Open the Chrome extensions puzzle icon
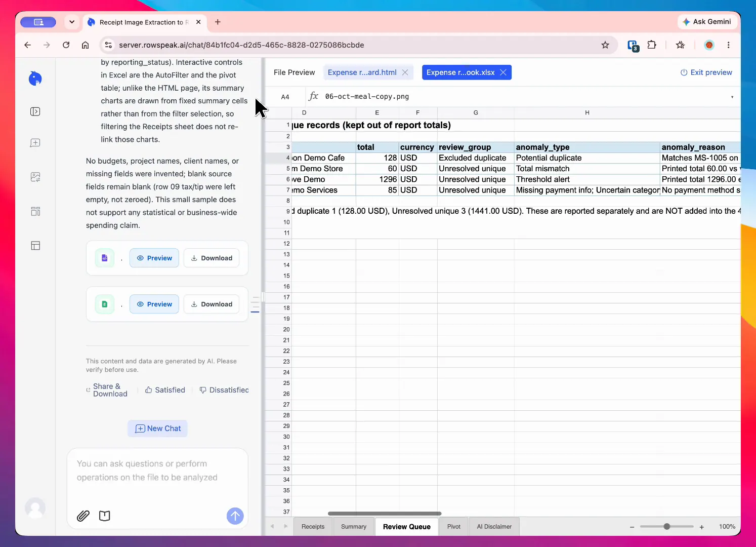 click(652, 45)
